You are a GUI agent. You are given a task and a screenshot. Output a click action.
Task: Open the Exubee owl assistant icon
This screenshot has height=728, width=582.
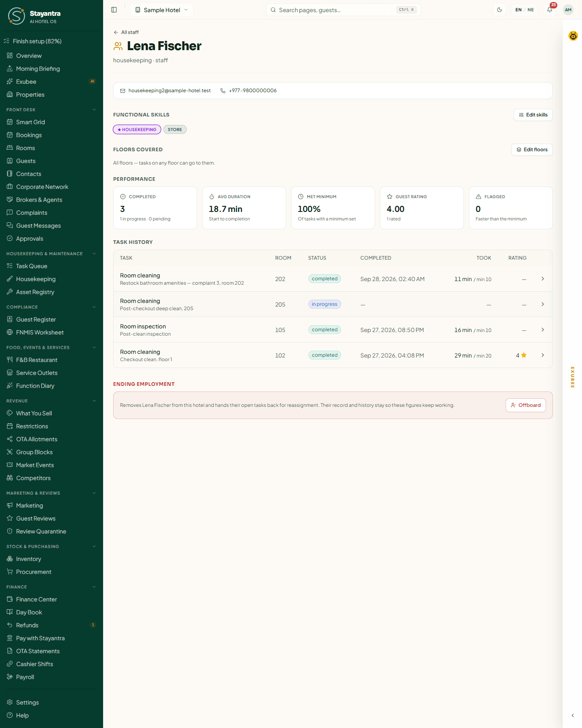point(573,36)
